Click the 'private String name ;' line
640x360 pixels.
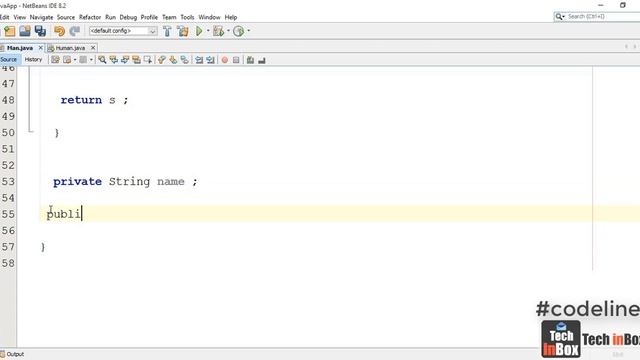coord(125,182)
